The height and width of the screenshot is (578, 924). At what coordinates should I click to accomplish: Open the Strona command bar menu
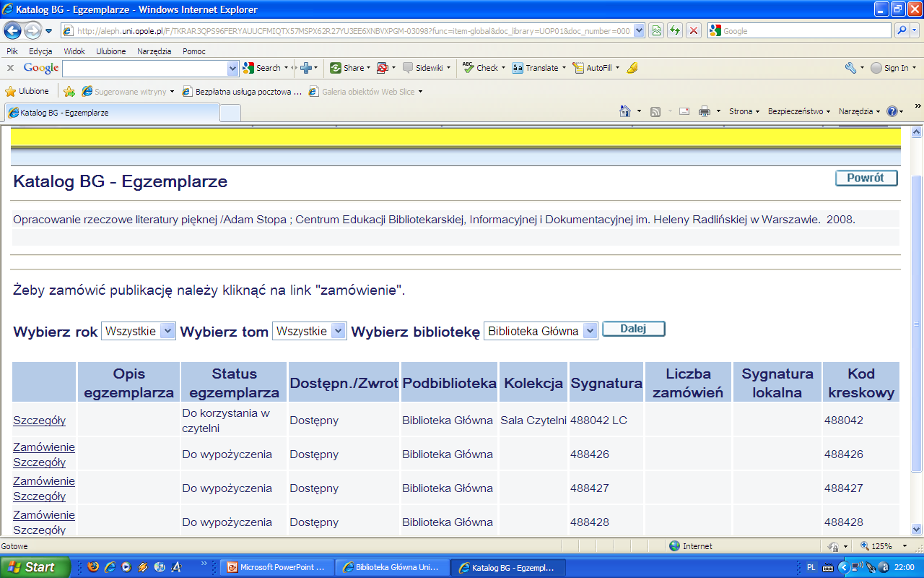point(744,111)
